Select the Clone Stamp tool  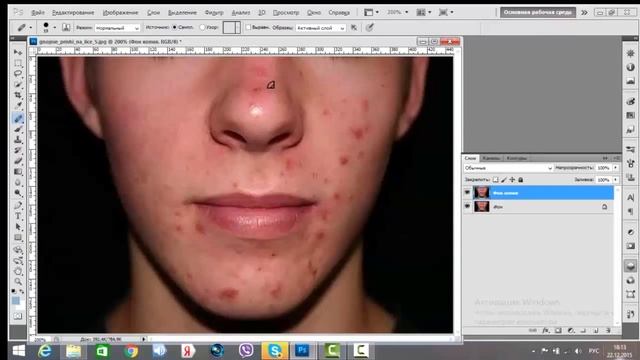pyautogui.click(x=18, y=140)
